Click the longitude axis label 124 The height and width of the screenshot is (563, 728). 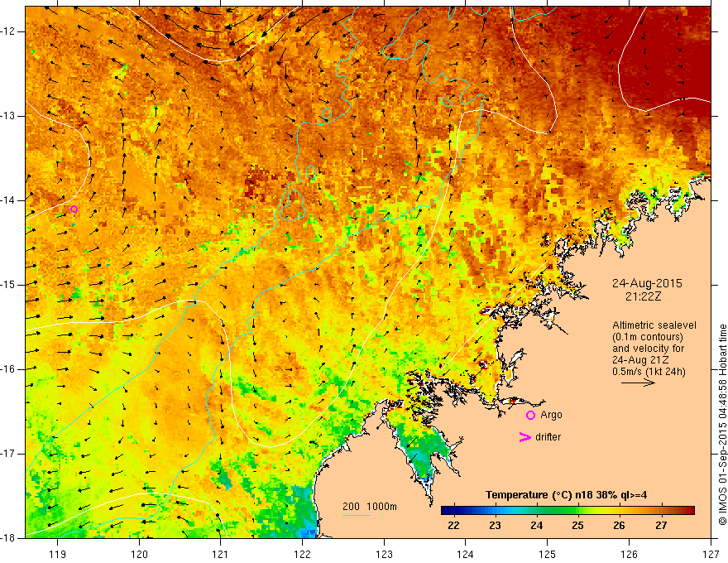pyautogui.click(x=466, y=554)
